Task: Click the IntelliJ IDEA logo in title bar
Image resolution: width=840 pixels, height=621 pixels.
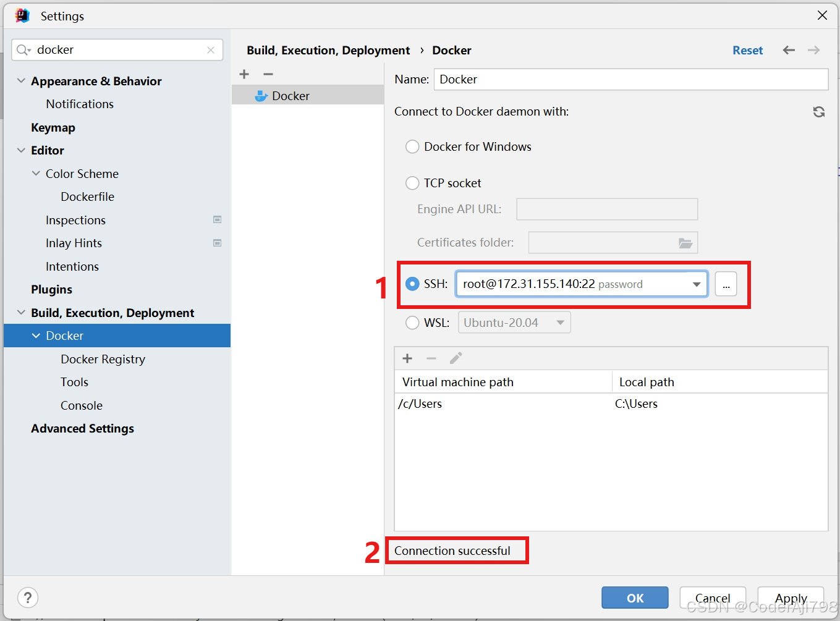Action: [x=22, y=15]
